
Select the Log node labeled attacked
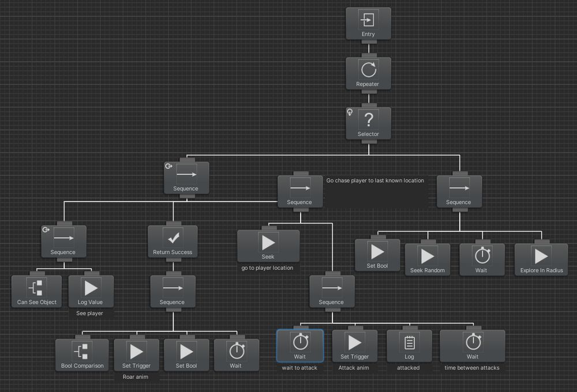(409, 346)
